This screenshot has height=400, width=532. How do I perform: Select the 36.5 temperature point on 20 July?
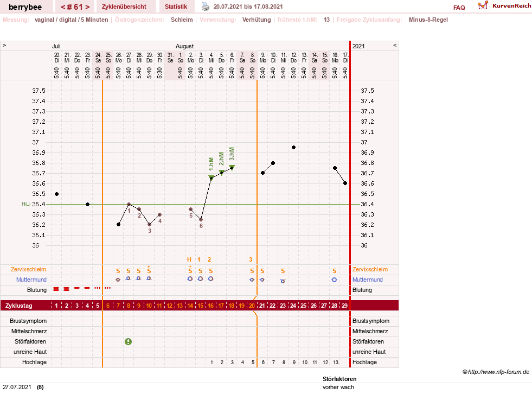pyautogui.click(x=56, y=194)
